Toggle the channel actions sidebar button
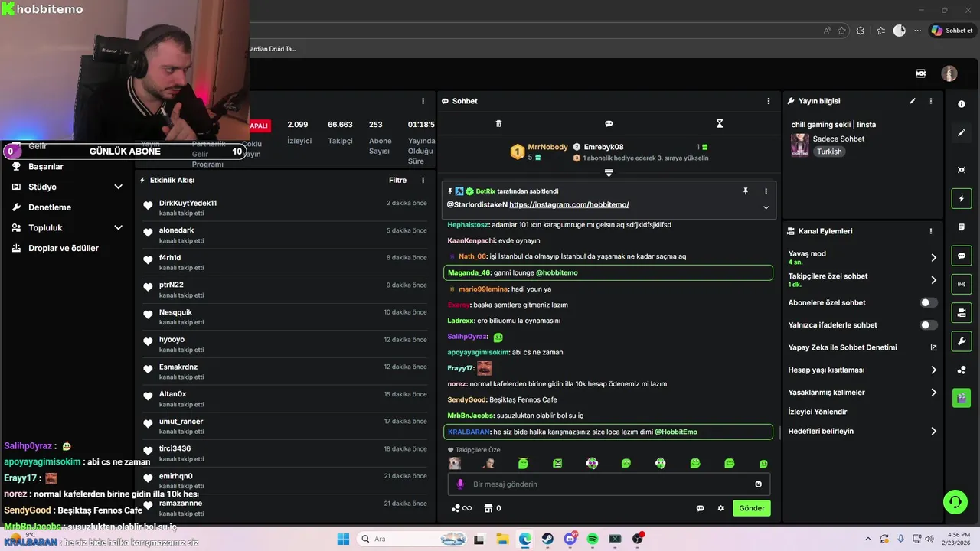This screenshot has width=980, height=551. tap(962, 312)
